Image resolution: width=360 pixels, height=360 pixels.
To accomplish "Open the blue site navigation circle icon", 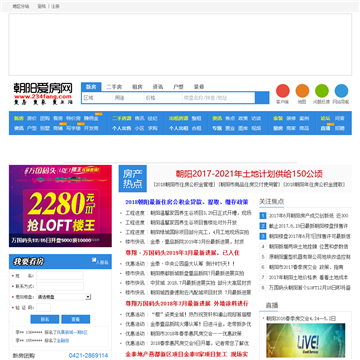I will [x=341, y=91].
